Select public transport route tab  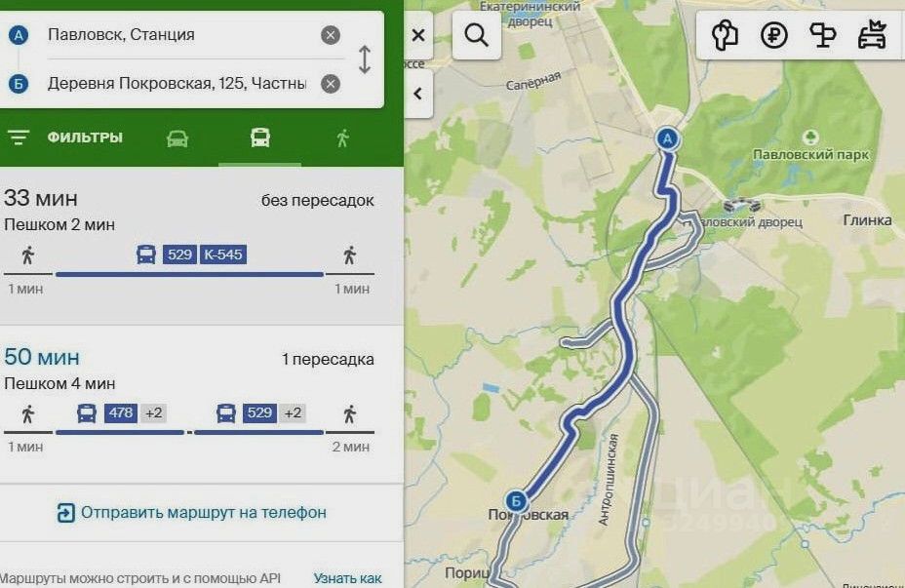coord(259,137)
